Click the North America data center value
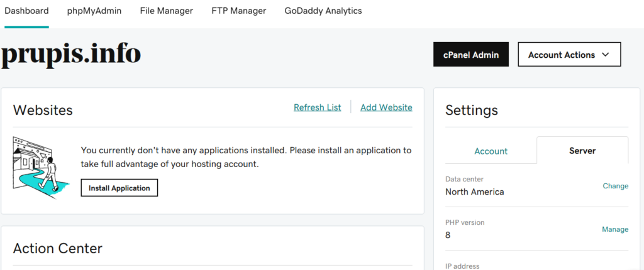 click(474, 192)
